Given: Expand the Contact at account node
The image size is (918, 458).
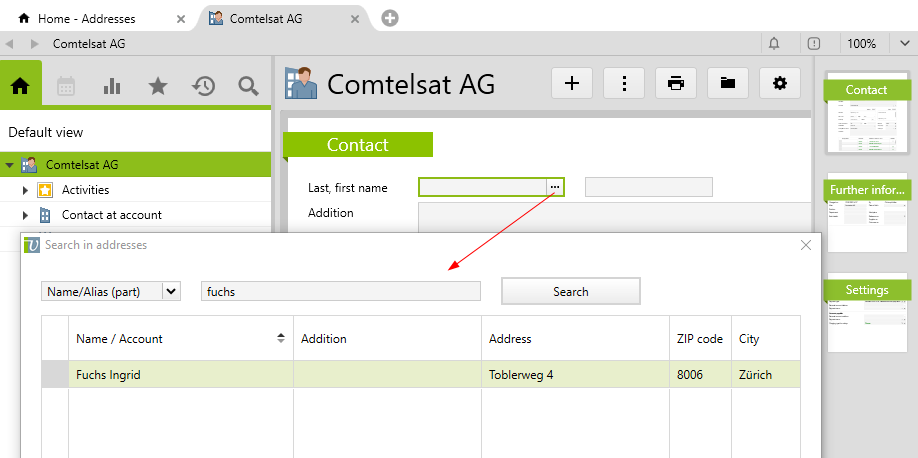Looking at the screenshot, I should point(26,215).
